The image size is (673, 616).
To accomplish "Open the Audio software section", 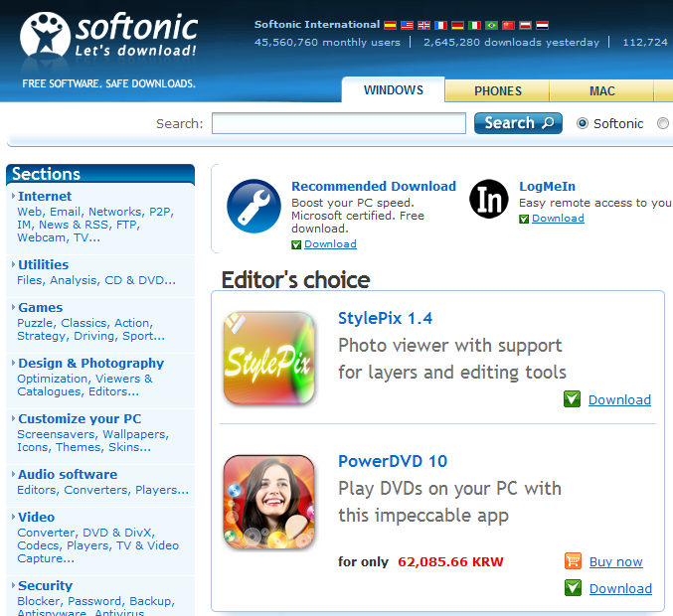I will (68, 475).
